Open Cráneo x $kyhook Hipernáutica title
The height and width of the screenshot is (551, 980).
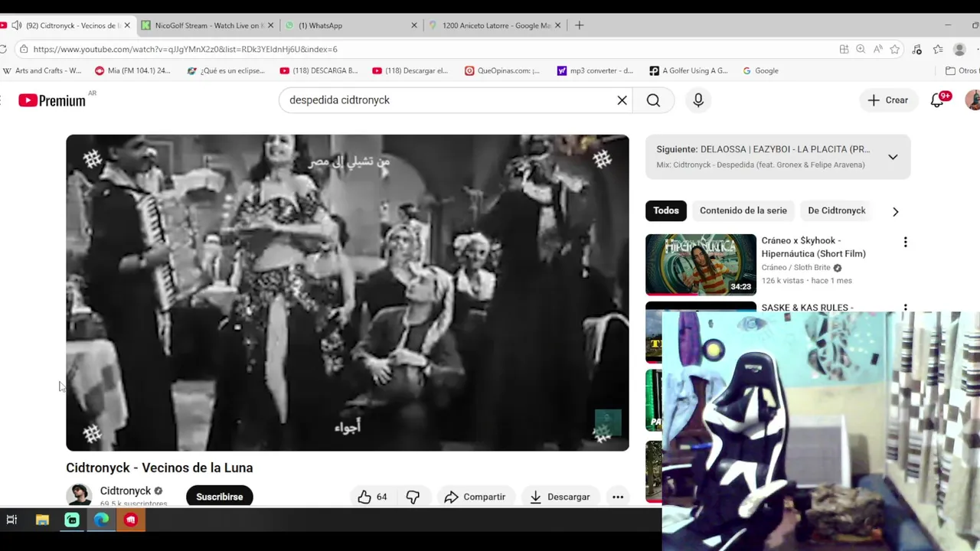coord(813,247)
